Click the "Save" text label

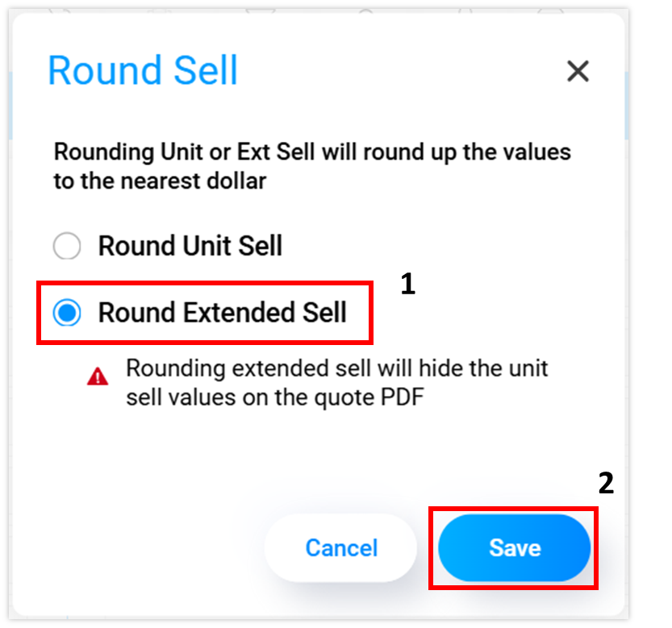point(514,548)
